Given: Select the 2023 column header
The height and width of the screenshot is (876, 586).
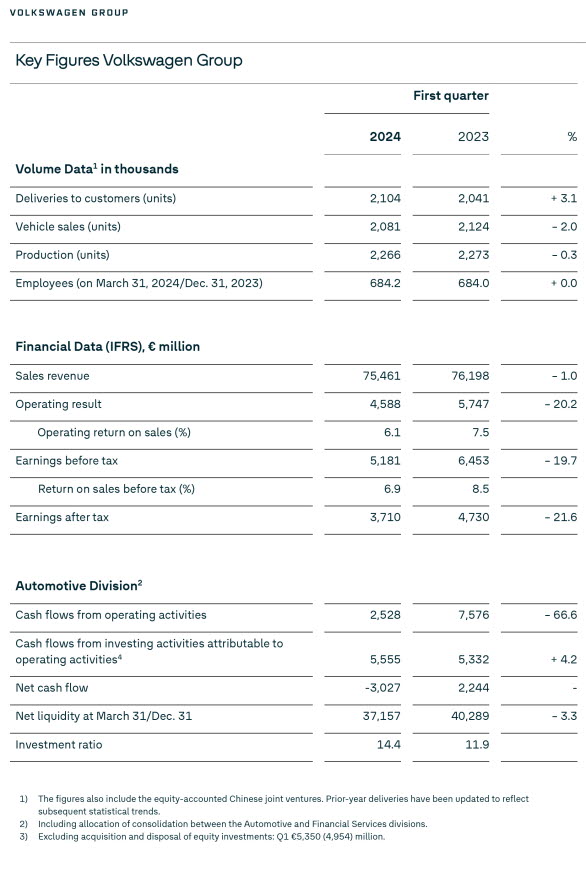Looking at the screenshot, I should click(473, 136).
